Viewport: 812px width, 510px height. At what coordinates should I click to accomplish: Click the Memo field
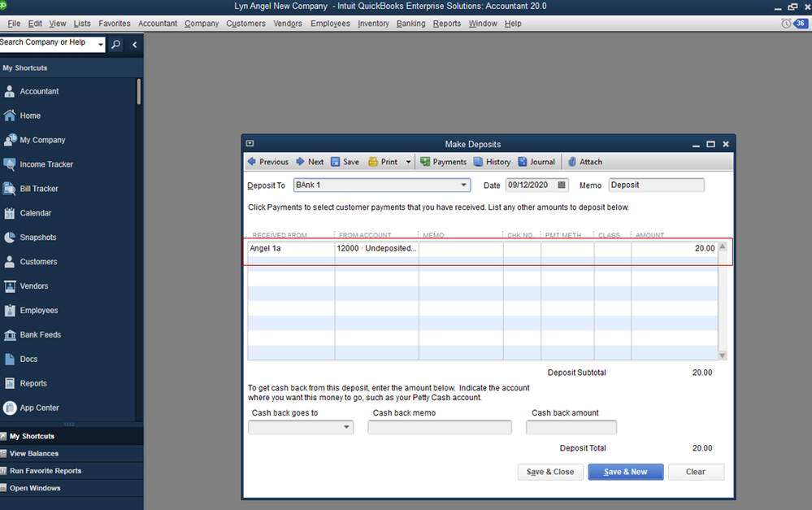656,185
